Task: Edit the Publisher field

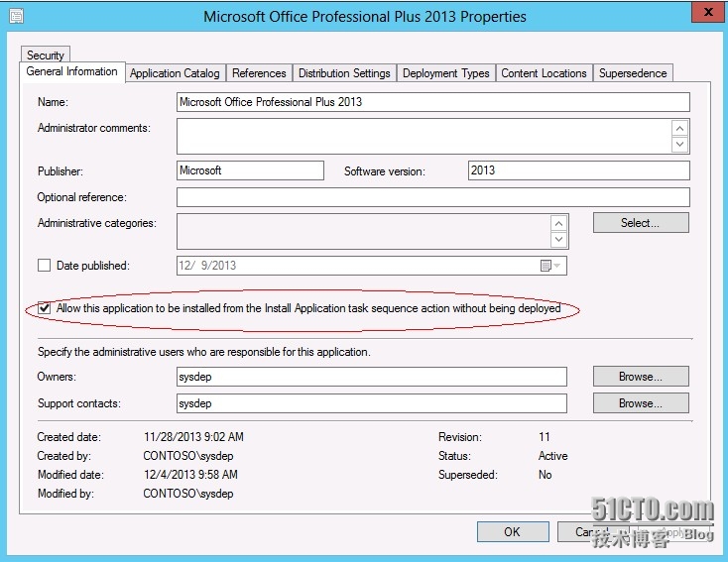Action: [x=250, y=170]
